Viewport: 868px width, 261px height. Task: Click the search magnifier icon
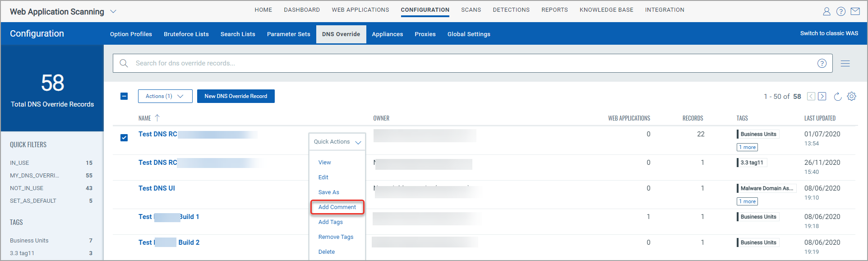pyautogui.click(x=124, y=63)
